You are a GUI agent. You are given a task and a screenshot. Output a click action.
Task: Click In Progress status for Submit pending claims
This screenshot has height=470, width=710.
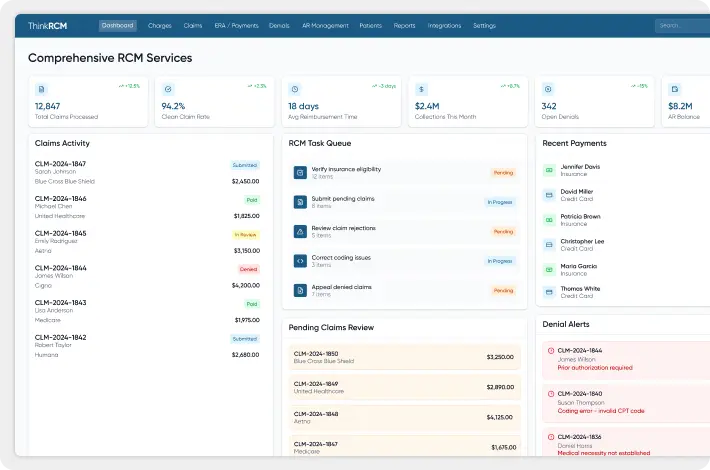pos(500,202)
